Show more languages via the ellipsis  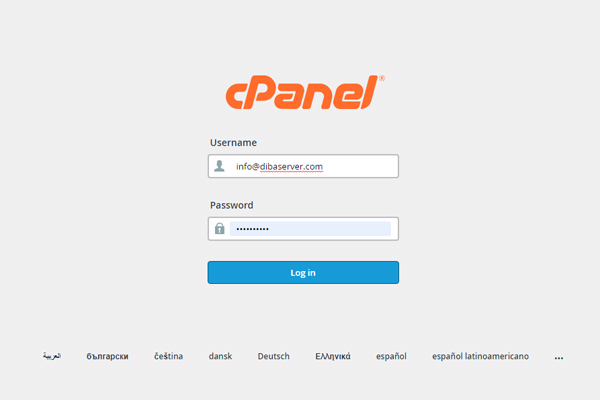click(x=559, y=358)
